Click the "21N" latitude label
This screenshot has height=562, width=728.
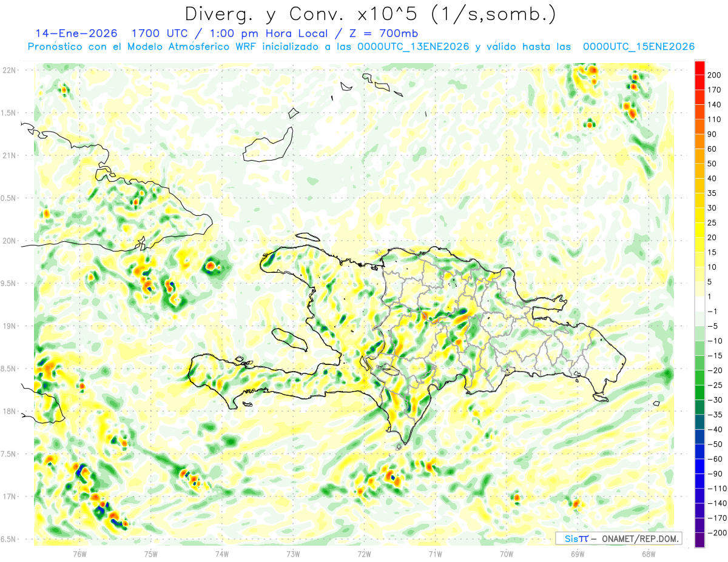9,156
